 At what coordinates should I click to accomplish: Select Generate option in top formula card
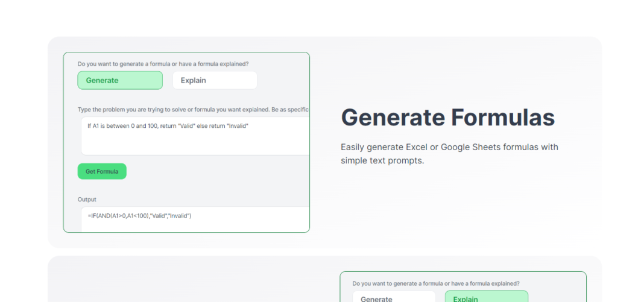120,80
